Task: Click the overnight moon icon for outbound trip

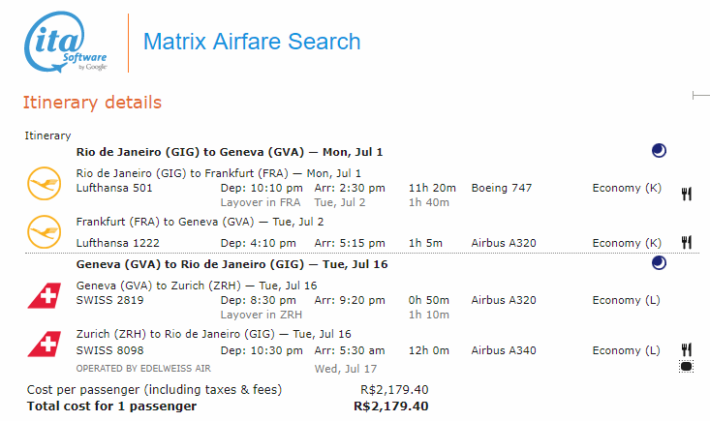Action: click(659, 150)
